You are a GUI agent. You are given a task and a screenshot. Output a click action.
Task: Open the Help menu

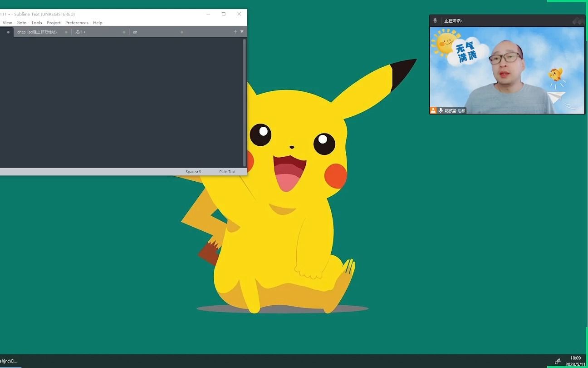pos(98,23)
